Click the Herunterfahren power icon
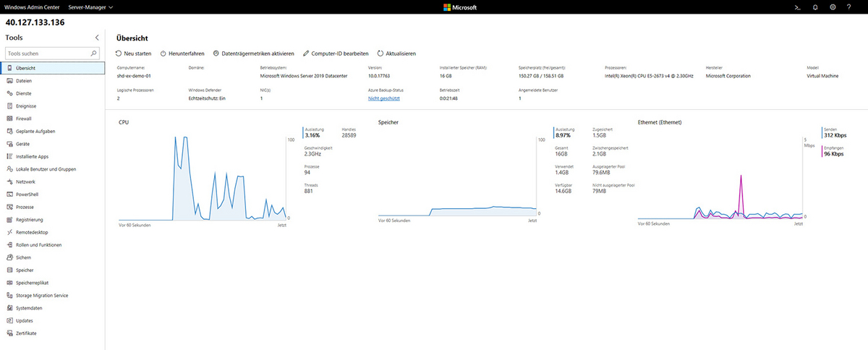Image resolution: width=868 pixels, height=350 pixels. tap(163, 54)
